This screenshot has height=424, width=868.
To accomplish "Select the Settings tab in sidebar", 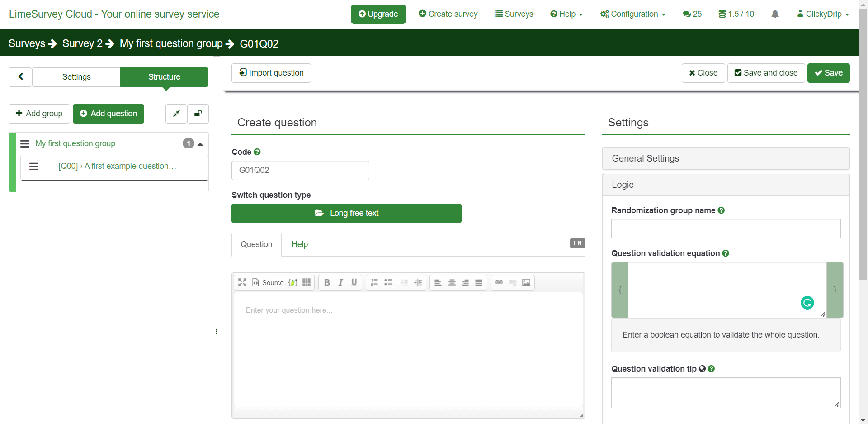I will pyautogui.click(x=76, y=77).
